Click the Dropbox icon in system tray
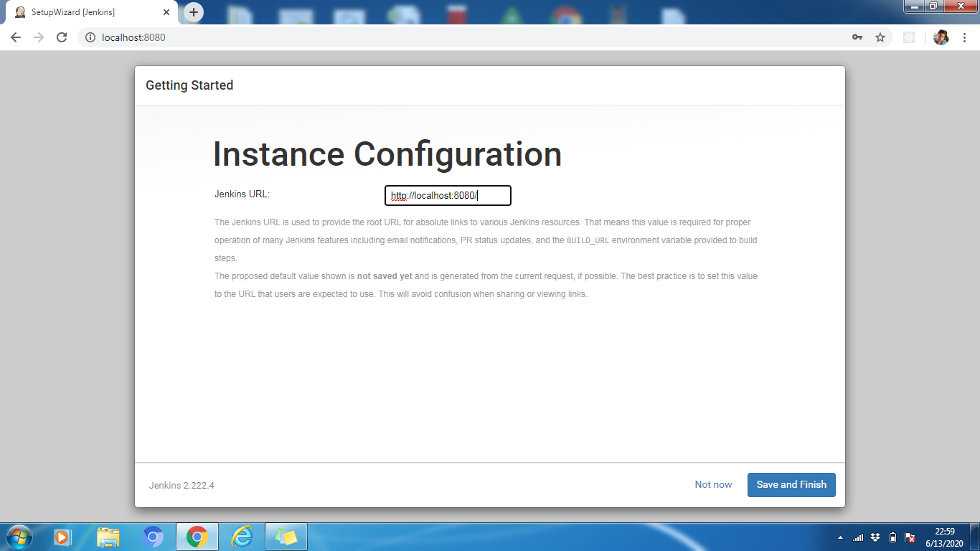 875,537
